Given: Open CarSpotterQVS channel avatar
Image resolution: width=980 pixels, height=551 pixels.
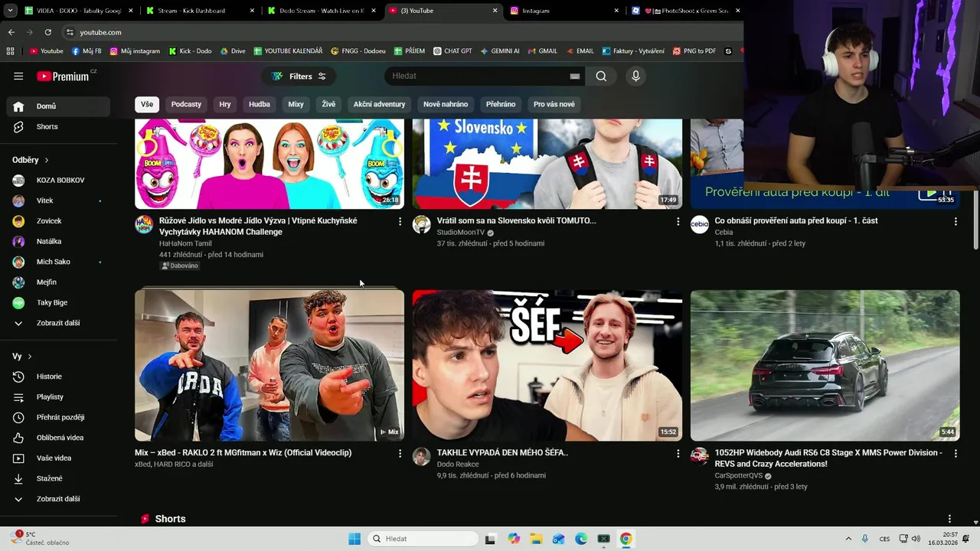Looking at the screenshot, I should pyautogui.click(x=700, y=457).
